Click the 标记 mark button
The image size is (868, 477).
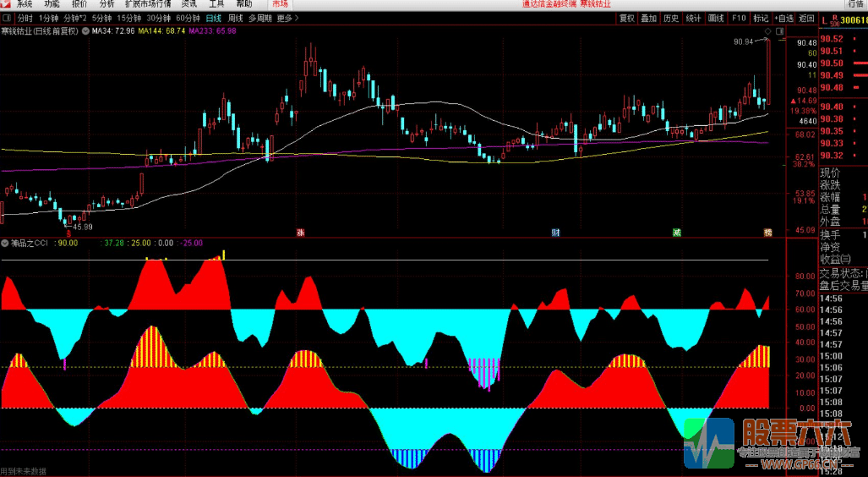[x=762, y=19]
